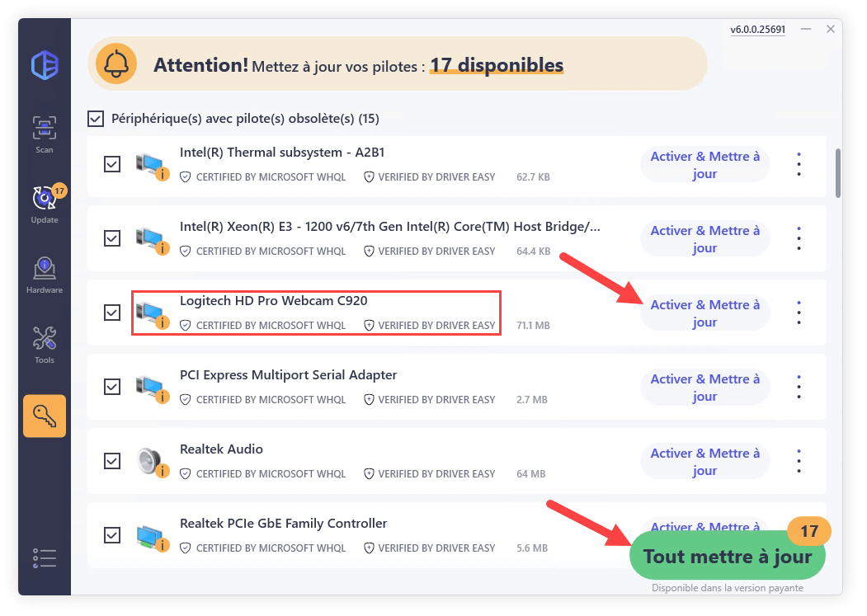
Task: Click the vertical scrollbar of driver list
Action: click(x=838, y=173)
